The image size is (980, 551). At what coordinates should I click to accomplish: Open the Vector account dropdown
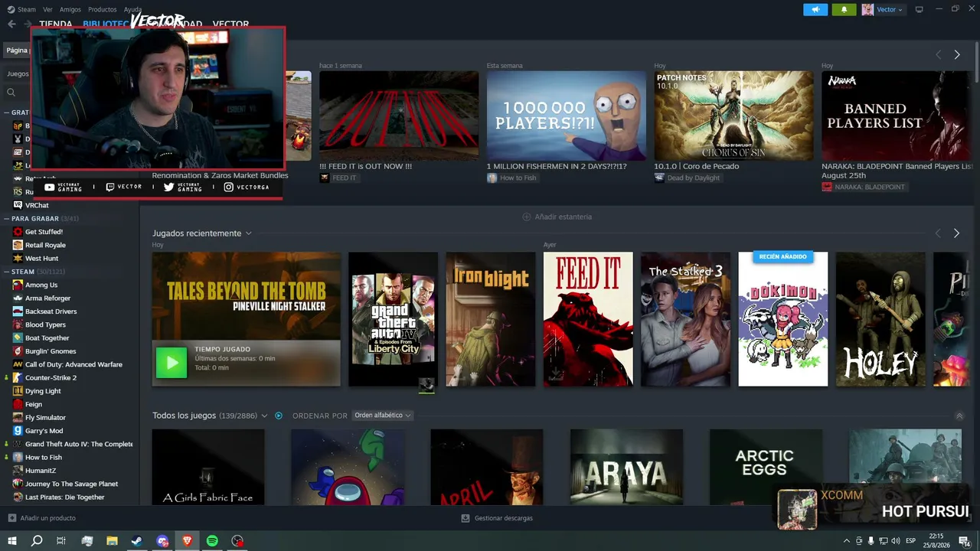(x=890, y=9)
